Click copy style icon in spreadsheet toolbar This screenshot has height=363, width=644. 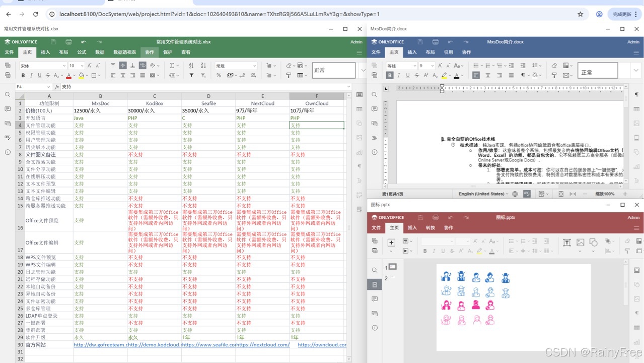(x=289, y=75)
